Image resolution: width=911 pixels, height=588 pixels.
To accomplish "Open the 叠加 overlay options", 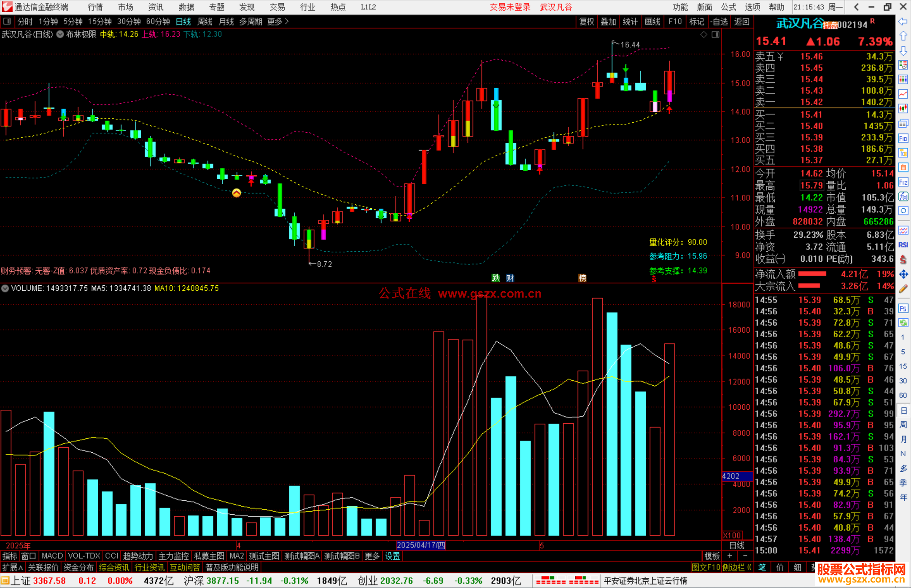I will pyautogui.click(x=608, y=21).
